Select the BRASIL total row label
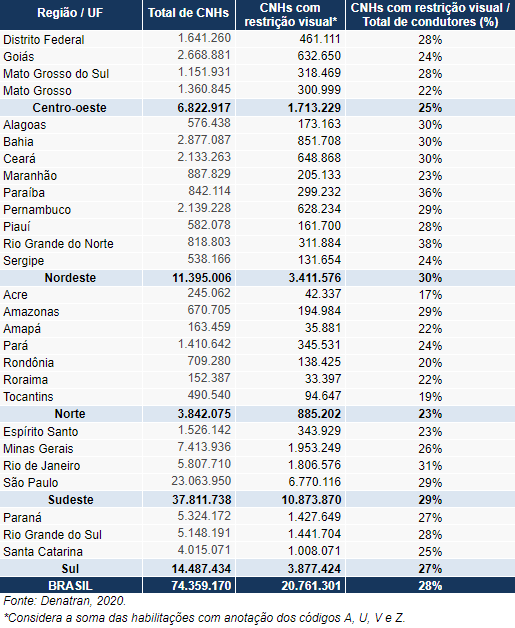The height and width of the screenshot is (628, 515). coord(70,586)
